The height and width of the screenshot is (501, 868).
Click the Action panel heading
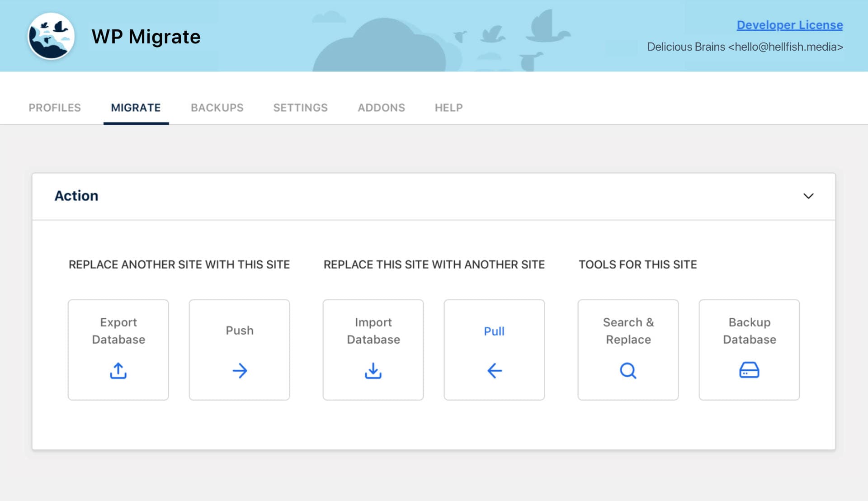click(x=76, y=196)
